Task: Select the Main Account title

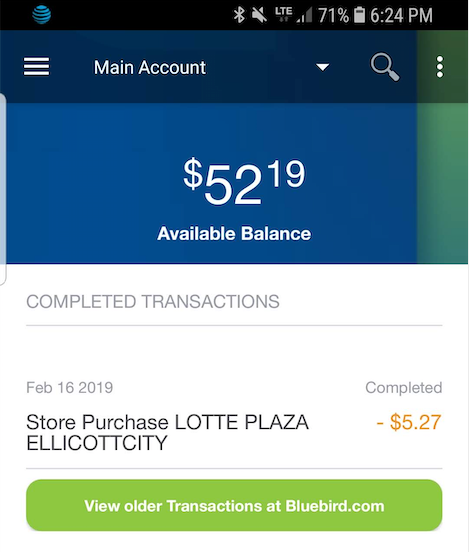Action: click(x=150, y=67)
